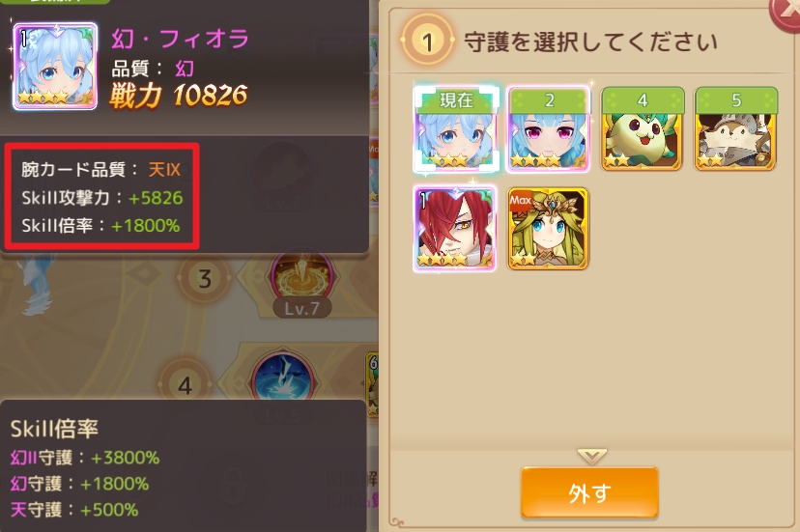Close the guardian selection panel
The height and width of the screenshot is (532, 800).
pyautogui.click(x=786, y=13)
